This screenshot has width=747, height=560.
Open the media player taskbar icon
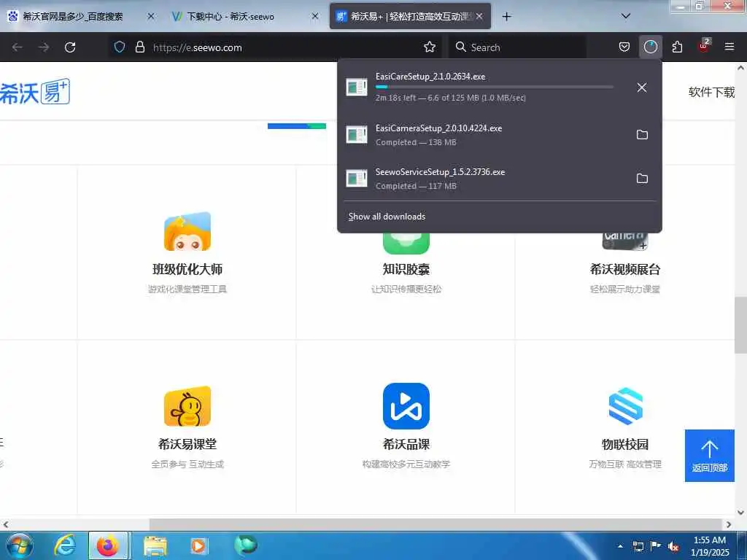coord(198,545)
